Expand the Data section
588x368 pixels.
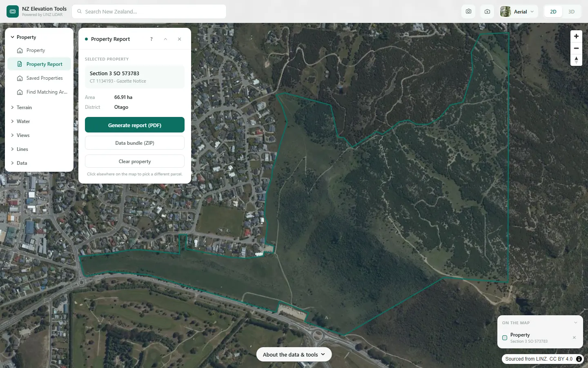pyautogui.click(x=39, y=163)
